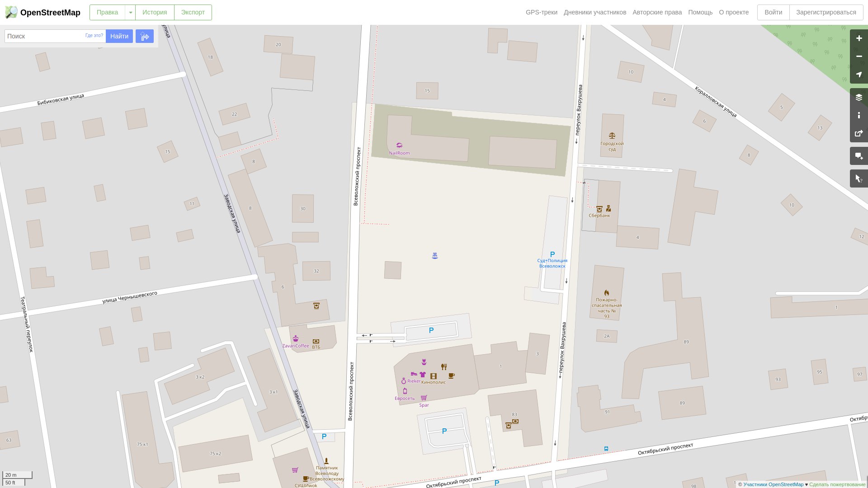Viewport: 868px width, 488px height.
Task: Add a note to the map
Action: [859, 156]
